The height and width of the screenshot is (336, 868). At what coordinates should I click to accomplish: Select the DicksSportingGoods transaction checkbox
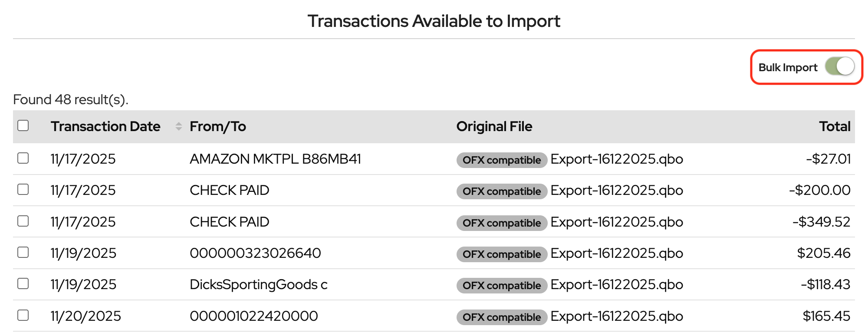(x=23, y=284)
